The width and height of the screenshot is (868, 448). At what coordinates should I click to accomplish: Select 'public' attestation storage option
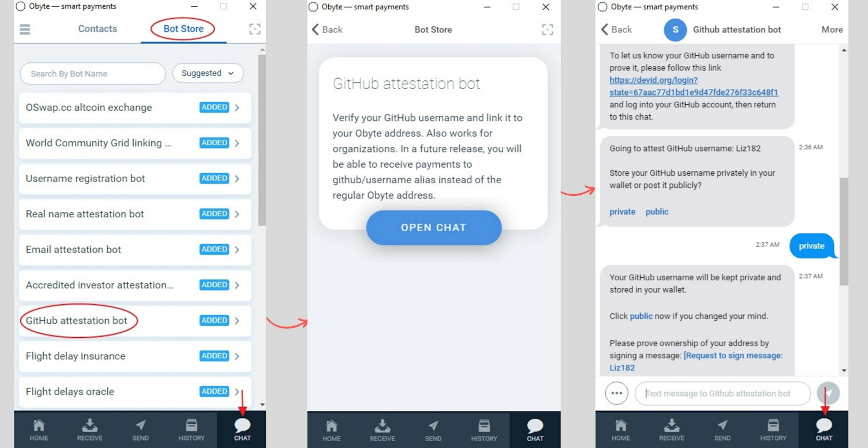(x=656, y=211)
